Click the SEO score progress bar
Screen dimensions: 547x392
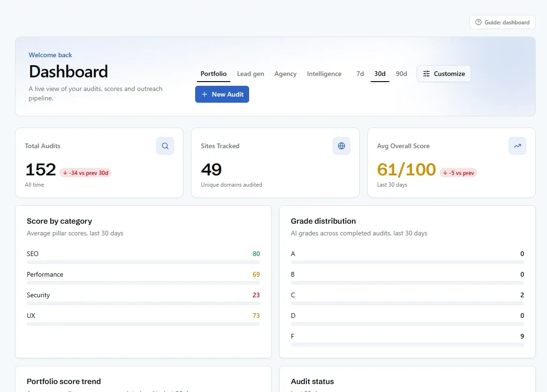point(143,262)
